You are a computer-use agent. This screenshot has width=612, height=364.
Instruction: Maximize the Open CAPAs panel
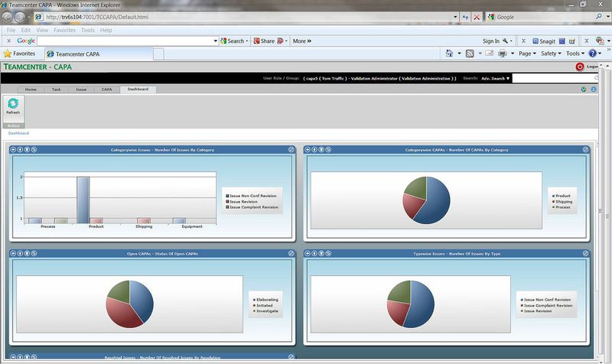(x=291, y=253)
